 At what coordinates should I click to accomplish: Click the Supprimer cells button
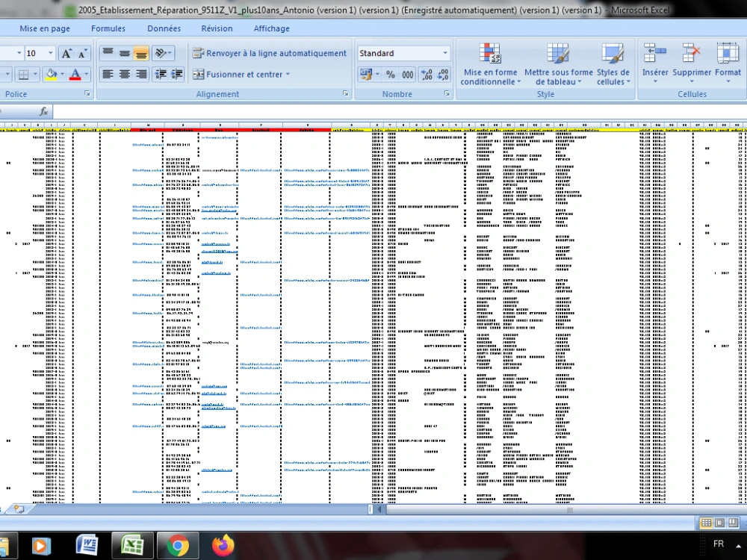692,63
